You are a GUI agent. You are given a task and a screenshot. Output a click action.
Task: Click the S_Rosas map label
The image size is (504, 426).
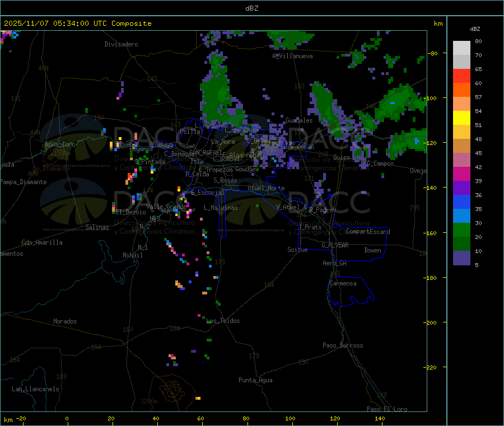225,180
